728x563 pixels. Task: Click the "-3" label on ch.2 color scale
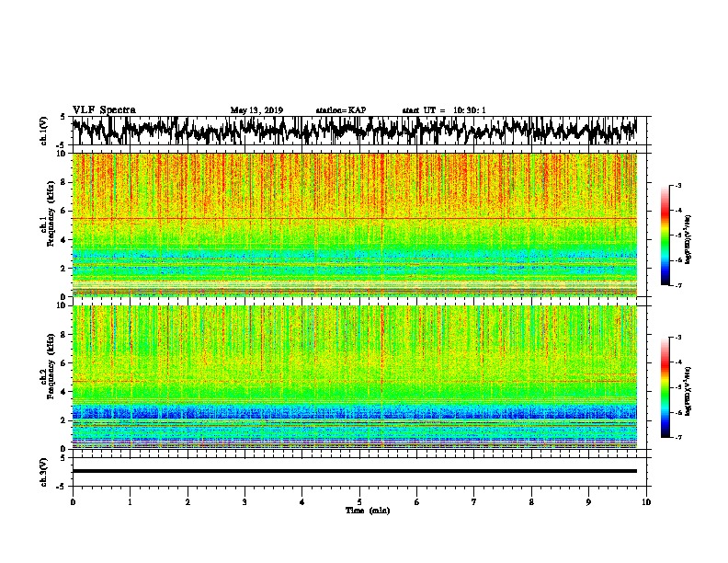[x=677, y=338]
